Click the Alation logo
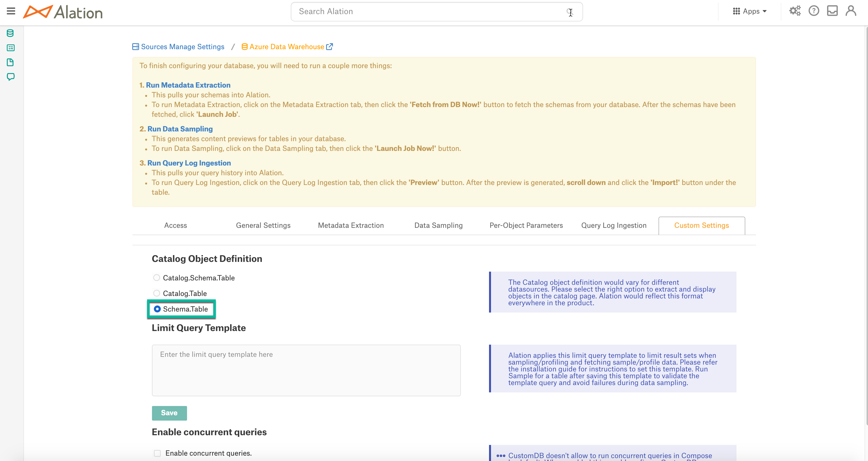This screenshot has width=868, height=461. [63, 12]
